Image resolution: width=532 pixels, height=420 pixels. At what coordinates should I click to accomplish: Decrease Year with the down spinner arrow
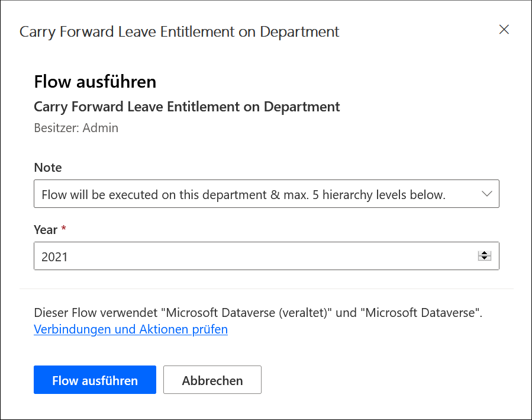484,258
